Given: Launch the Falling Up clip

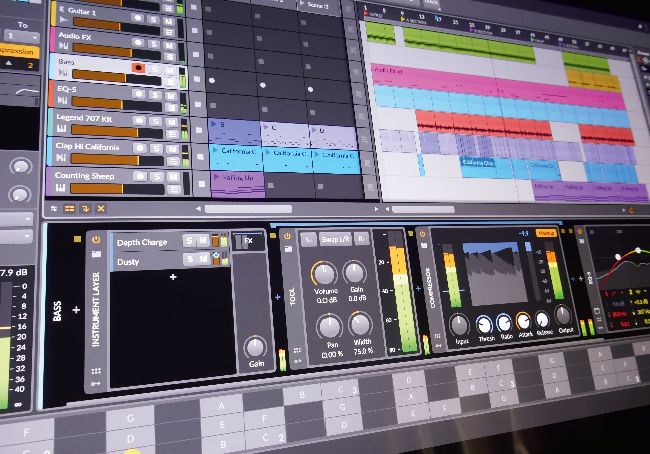Looking at the screenshot, I should (x=217, y=177).
